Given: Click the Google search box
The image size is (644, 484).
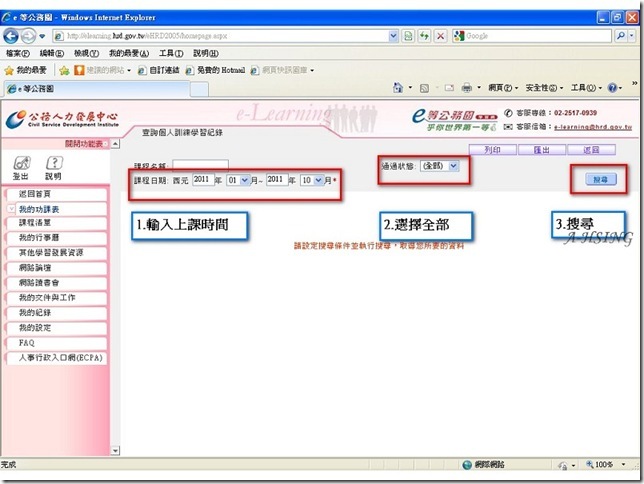Looking at the screenshot, I should tap(532, 36).
